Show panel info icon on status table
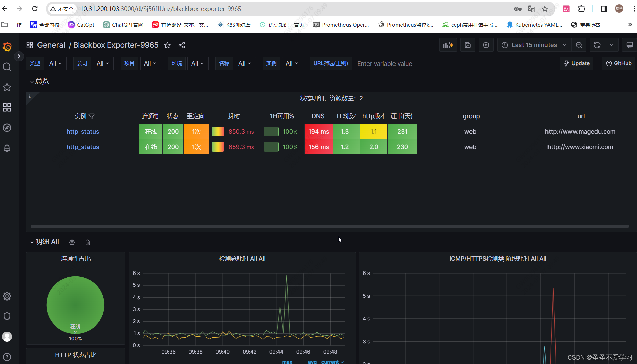 pyautogui.click(x=30, y=96)
